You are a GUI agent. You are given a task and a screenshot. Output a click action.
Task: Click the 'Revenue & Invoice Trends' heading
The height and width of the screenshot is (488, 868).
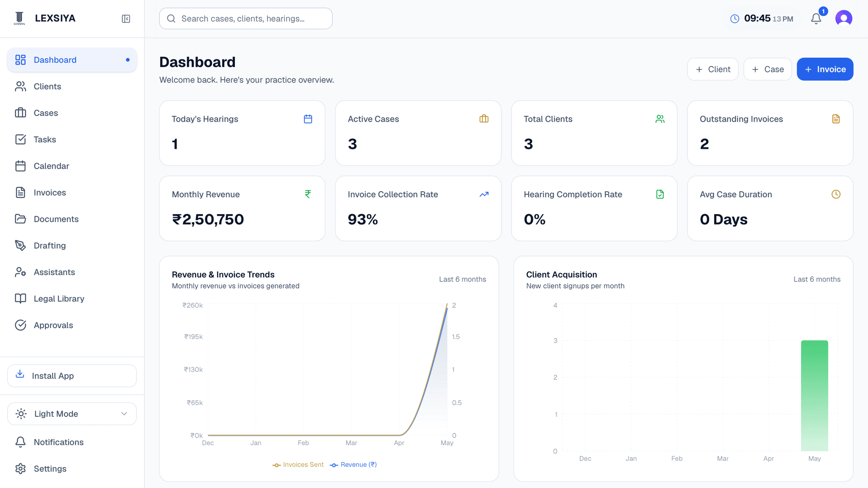point(223,275)
